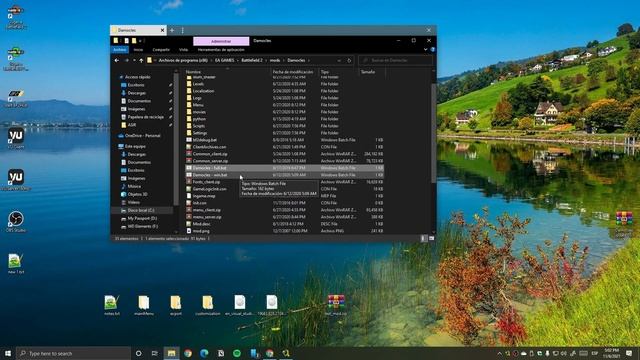Refresh the Damocles folder view

[x=349, y=60]
